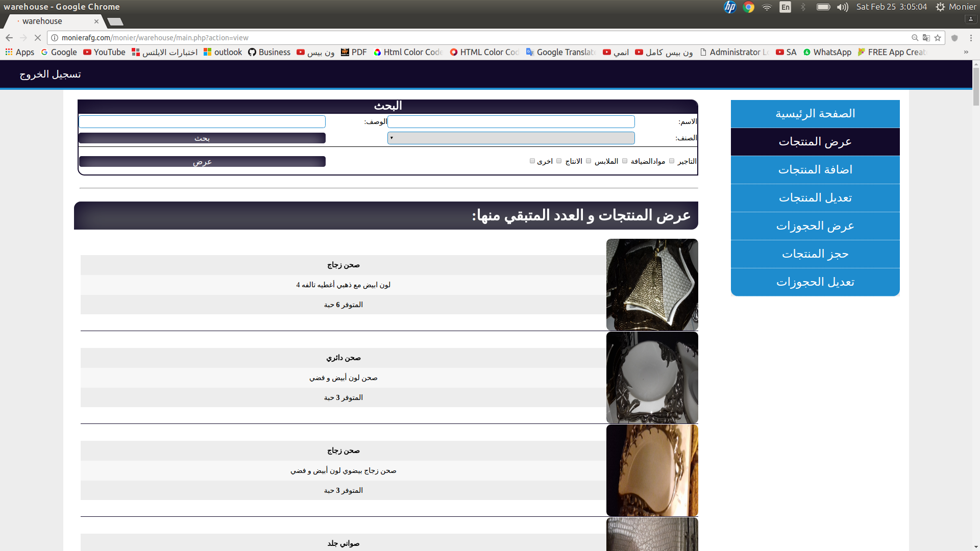The image size is (980, 551).
Task: Open the Business GitHub bookmark
Action: pos(269,52)
